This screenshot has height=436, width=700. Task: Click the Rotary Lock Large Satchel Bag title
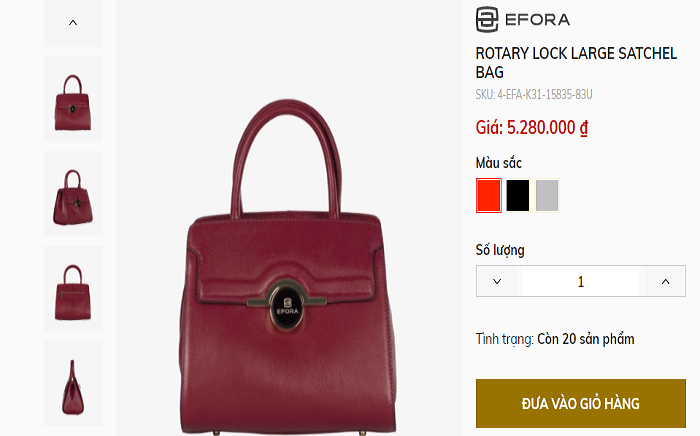[576, 62]
